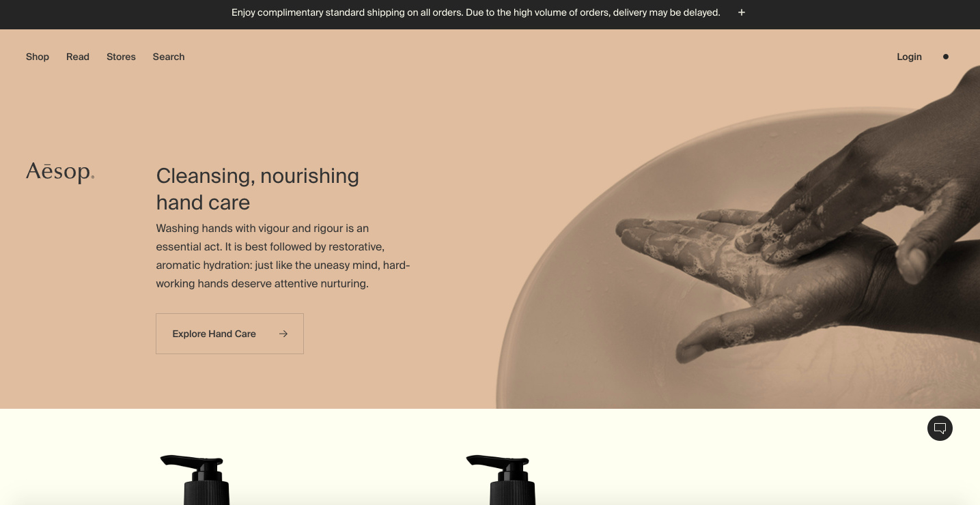Click the Explore Hand Care button label
Viewport: 980px width, 505px height.
pos(214,334)
